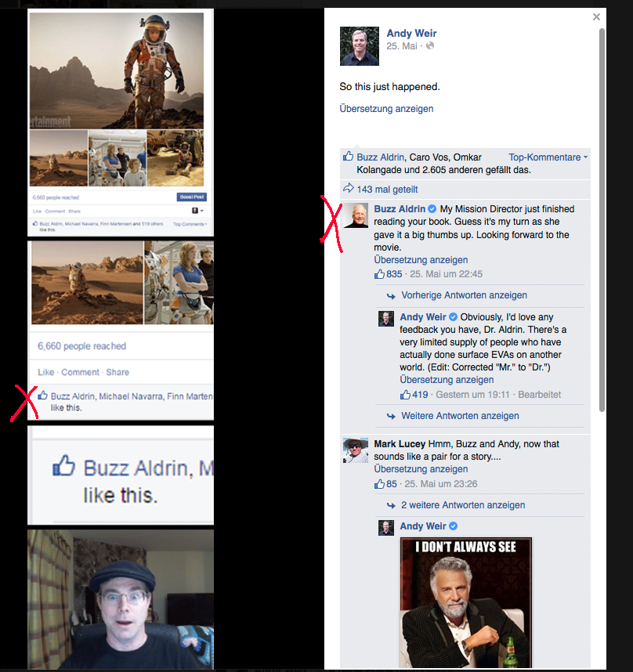The height and width of the screenshot is (672, 633).
Task: Click the 85 likes thumbs-up icon
Action: tap(379, 484)
